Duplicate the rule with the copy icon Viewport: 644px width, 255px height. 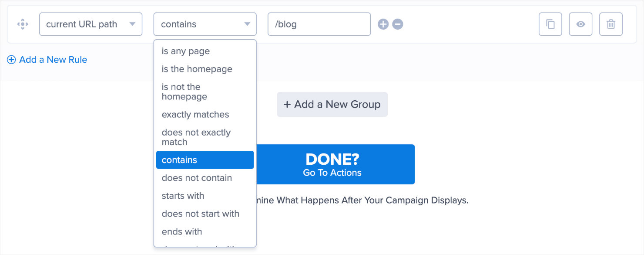click(550, 24)
